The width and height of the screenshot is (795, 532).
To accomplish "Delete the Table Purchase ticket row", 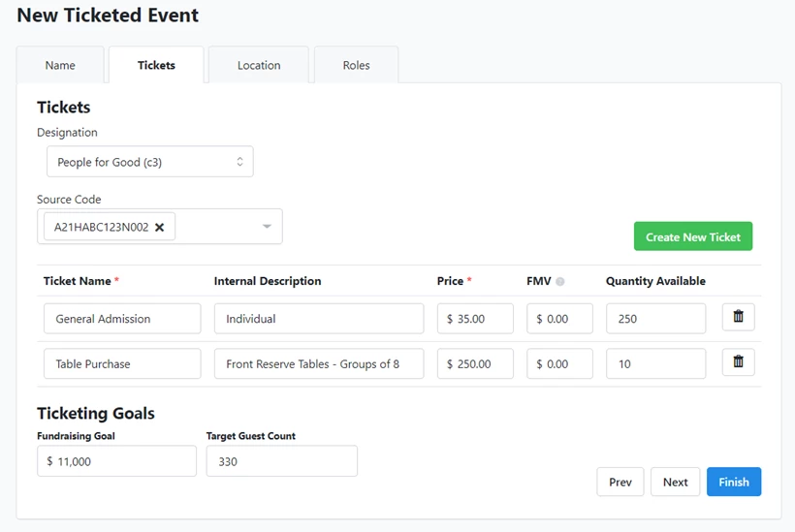I will pyautogui.click(x=738, y=362).
